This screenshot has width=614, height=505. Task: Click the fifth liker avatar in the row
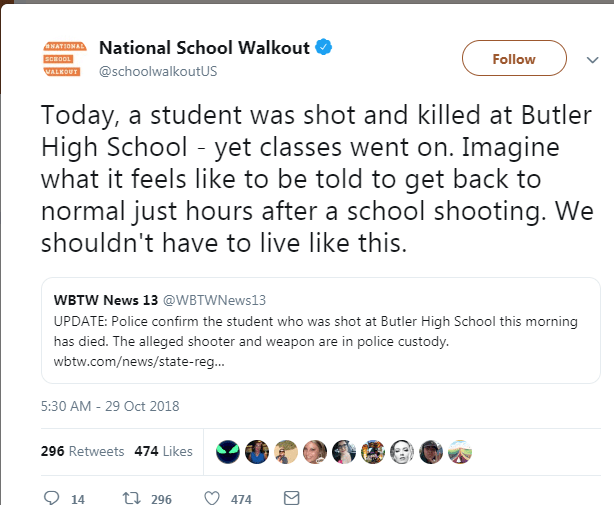pyautogui.click(x=344, y=451)
